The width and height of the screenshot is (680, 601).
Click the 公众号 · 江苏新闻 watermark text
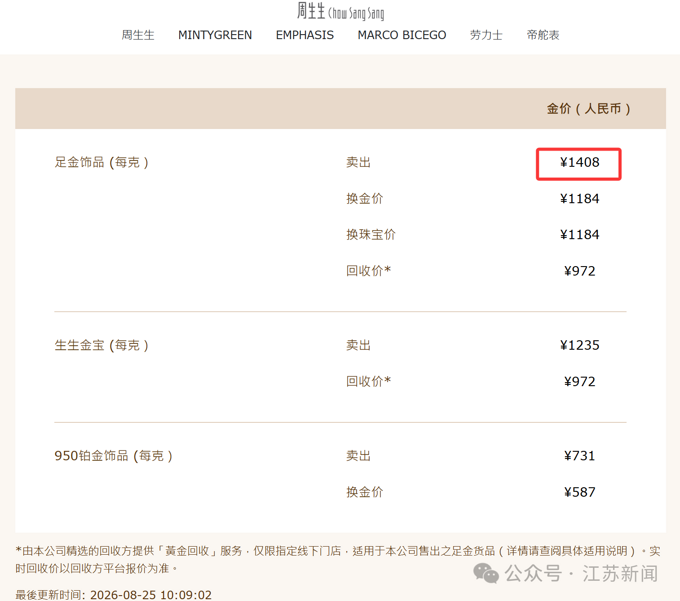point(581,574)
